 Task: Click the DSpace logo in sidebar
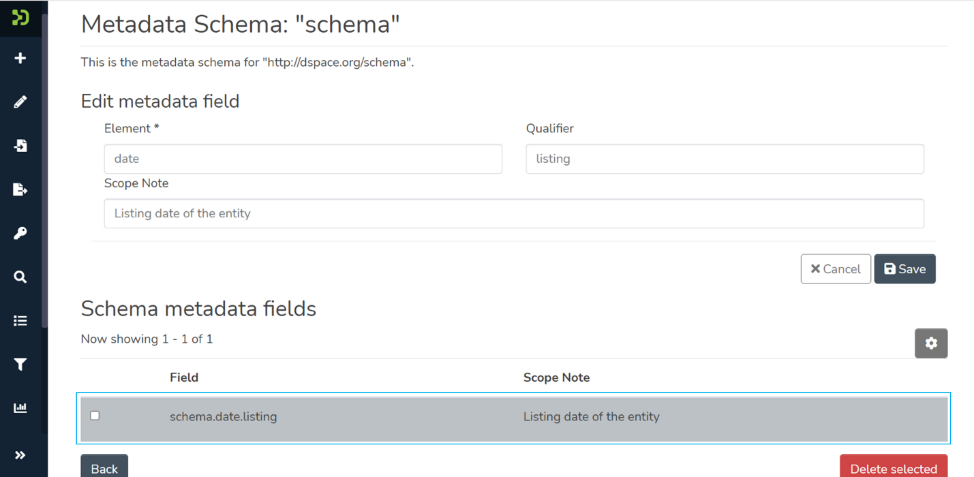(20, 17)
